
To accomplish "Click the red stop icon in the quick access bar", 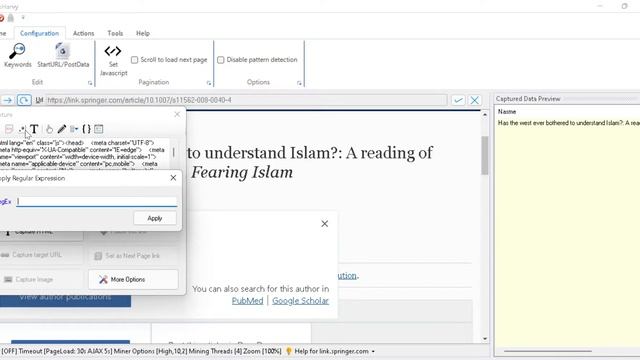I will (2, 18).
